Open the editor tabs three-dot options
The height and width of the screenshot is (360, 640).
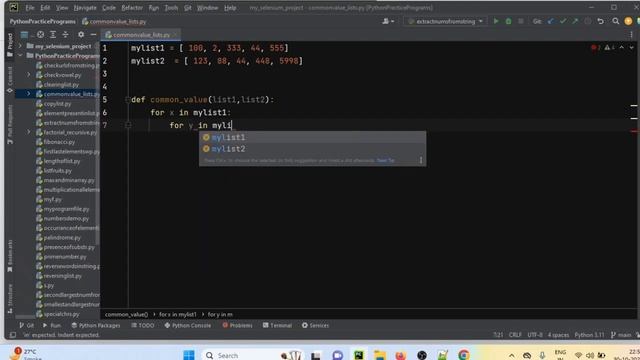pos(631,35)
